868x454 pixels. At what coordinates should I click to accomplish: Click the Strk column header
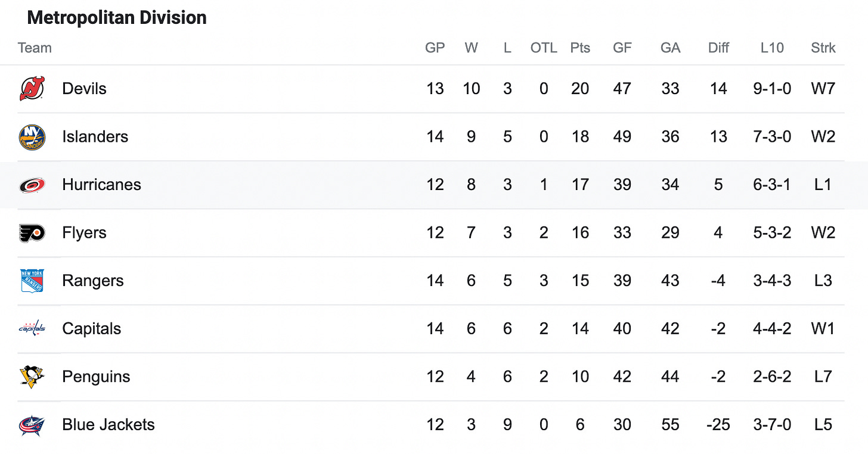coord(823,48)
